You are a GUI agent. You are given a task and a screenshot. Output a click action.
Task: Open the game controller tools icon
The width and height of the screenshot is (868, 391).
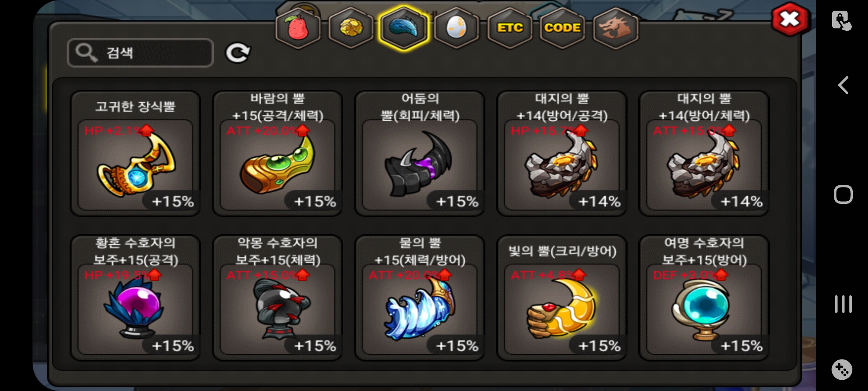point(842,370)
